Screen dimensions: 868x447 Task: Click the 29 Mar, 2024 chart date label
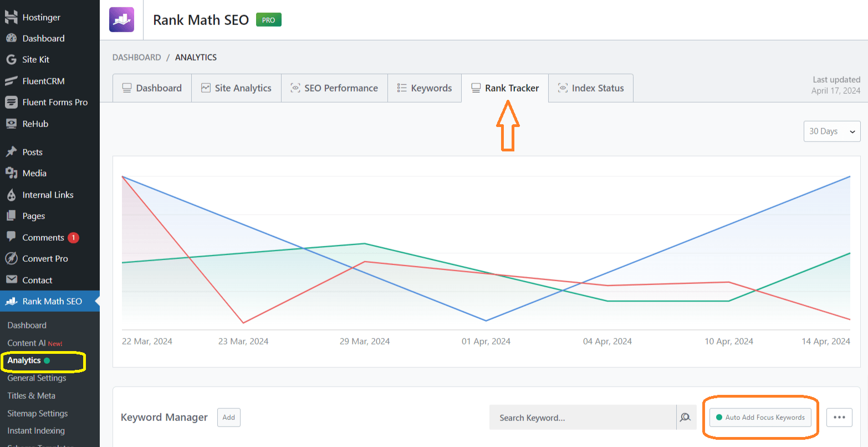click(365, 342)
